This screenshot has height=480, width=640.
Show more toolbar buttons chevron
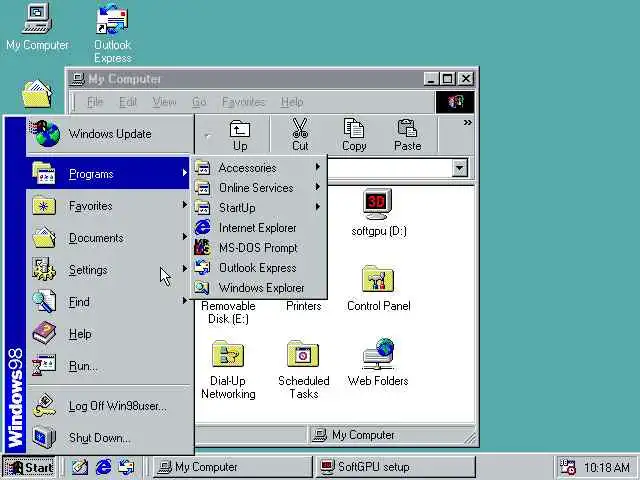click(467, 122)
